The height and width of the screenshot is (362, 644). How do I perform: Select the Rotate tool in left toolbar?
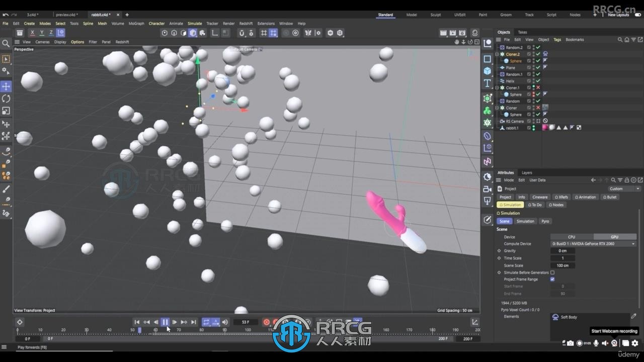click(6, 99)
